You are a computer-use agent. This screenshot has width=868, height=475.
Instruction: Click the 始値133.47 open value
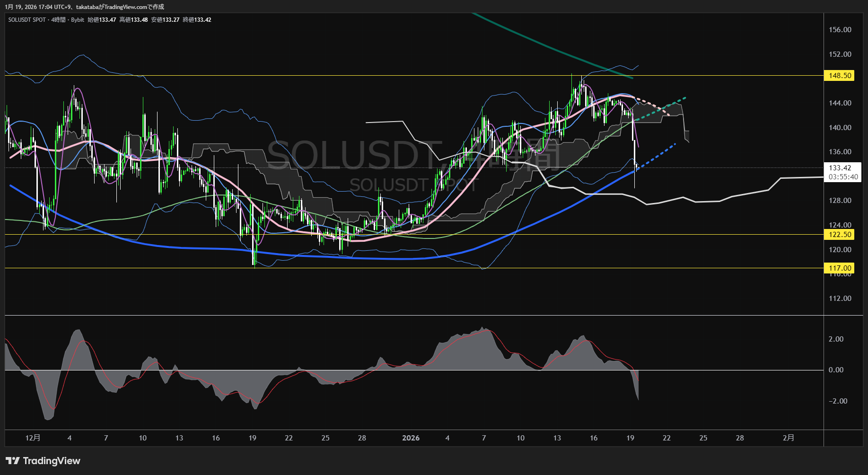[102, 20]
